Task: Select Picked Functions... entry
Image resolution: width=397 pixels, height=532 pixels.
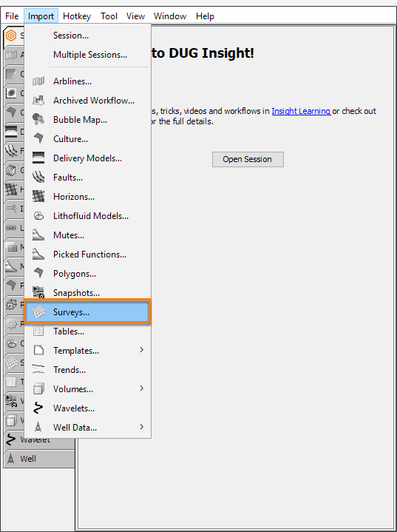Action: pos(90,255)
